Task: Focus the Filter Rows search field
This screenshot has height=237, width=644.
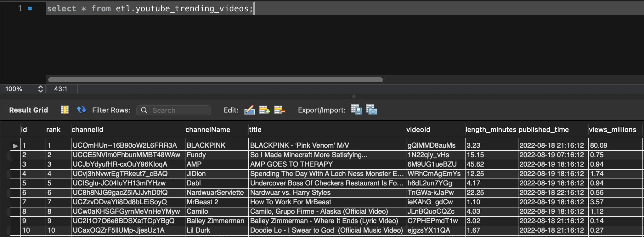Action: click(173, 110)
